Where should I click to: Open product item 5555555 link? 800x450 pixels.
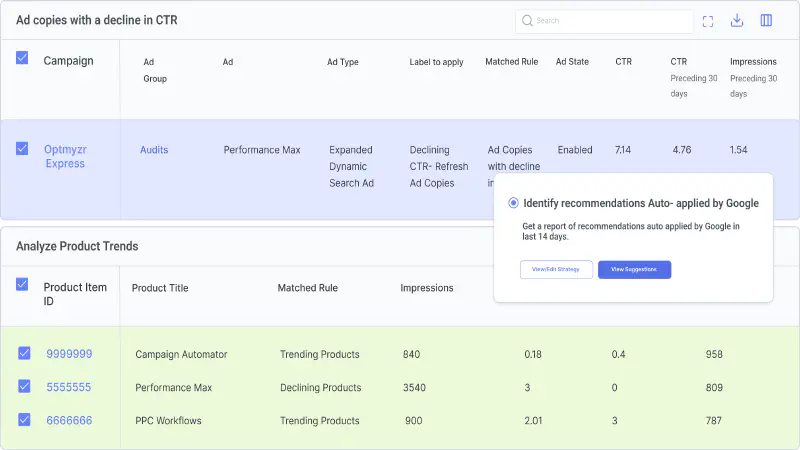pos(68,387)
